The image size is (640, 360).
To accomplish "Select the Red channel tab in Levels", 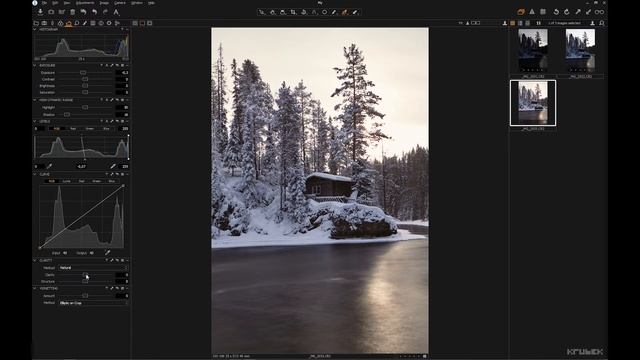I will coord(73,129).
